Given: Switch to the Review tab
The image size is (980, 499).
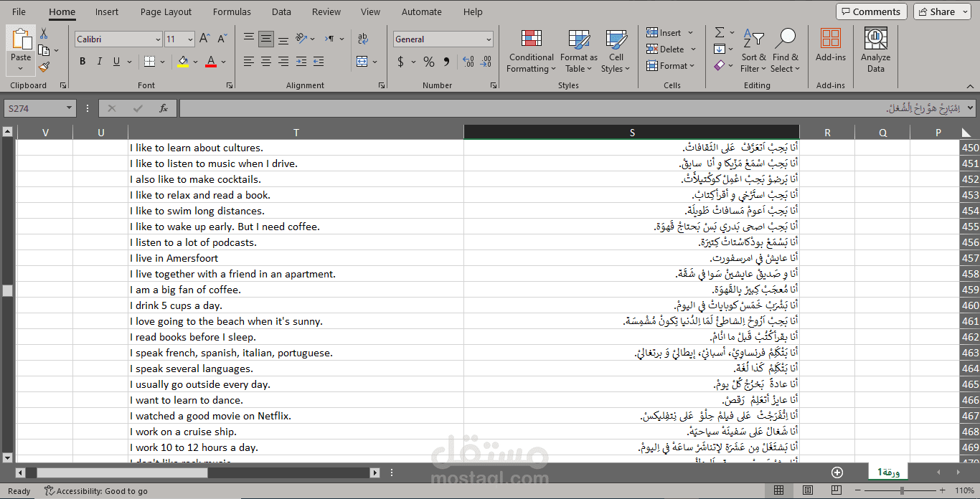Looking at the screenshot, I should (x=326, y=11).
